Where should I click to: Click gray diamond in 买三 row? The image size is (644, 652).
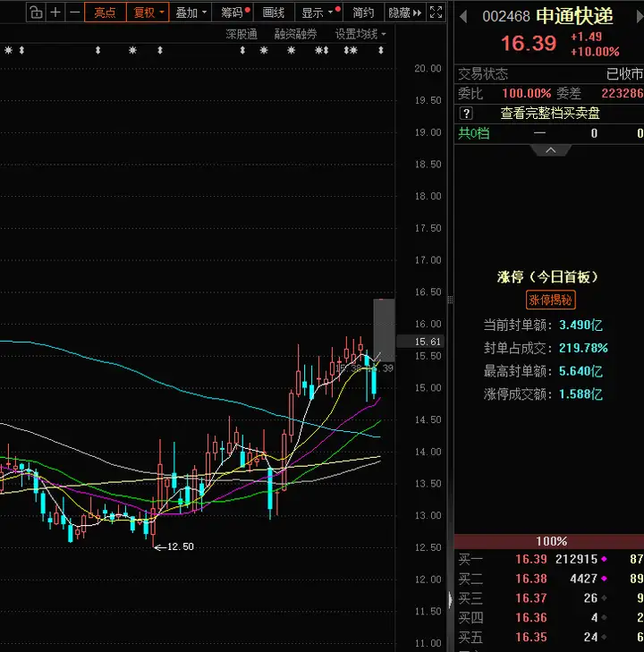pyautogui.click(x=604, y=598)
